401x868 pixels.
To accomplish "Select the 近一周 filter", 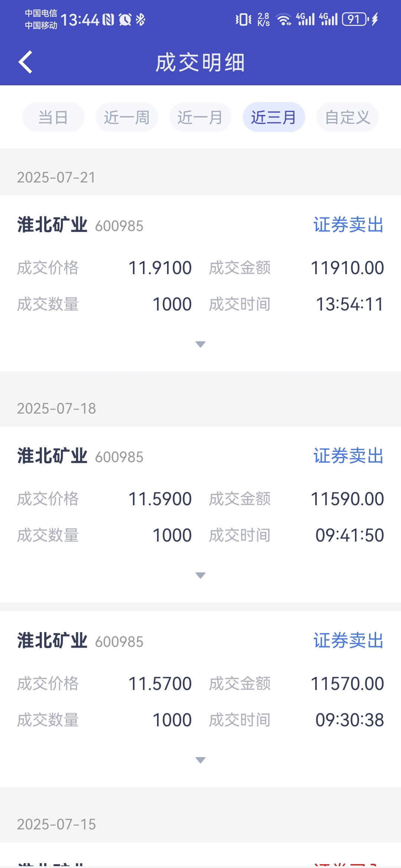I will tap(127, 117).
